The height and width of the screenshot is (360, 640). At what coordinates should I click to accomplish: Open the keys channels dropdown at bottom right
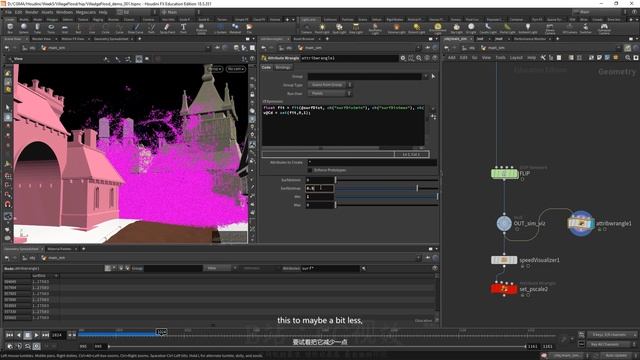click(611, 335)
